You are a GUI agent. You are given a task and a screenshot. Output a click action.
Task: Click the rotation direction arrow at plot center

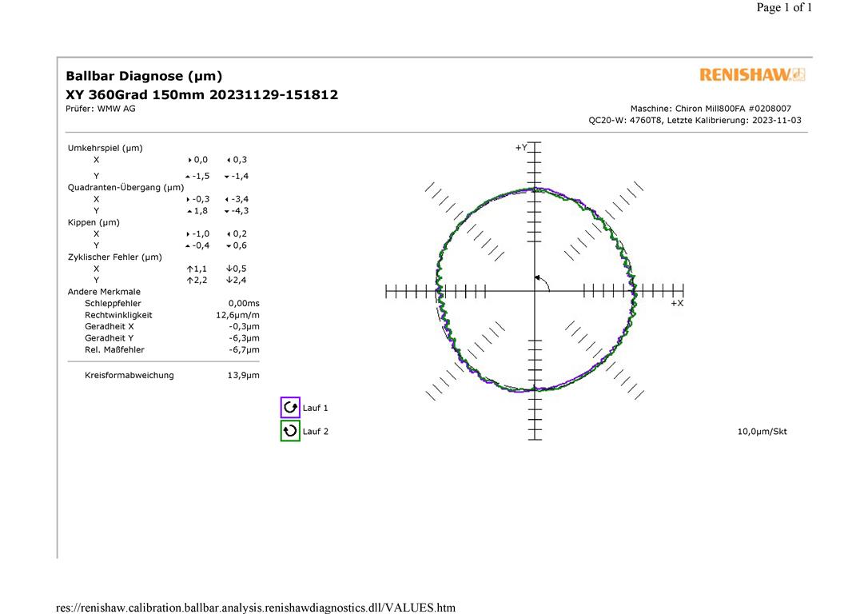[x=542, y=282]
